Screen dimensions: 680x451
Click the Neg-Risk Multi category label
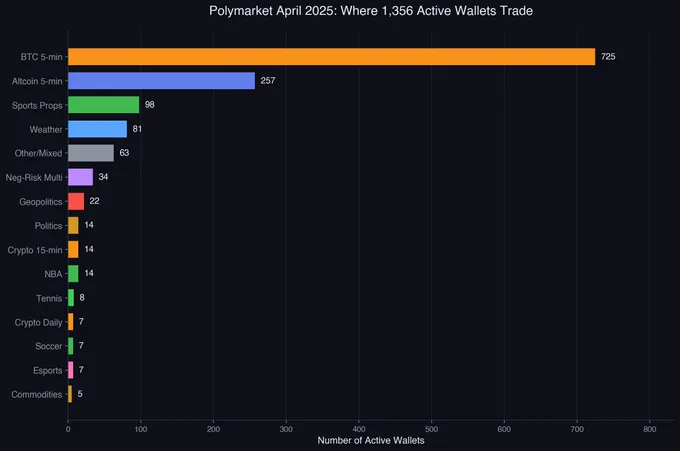point(34,178)
